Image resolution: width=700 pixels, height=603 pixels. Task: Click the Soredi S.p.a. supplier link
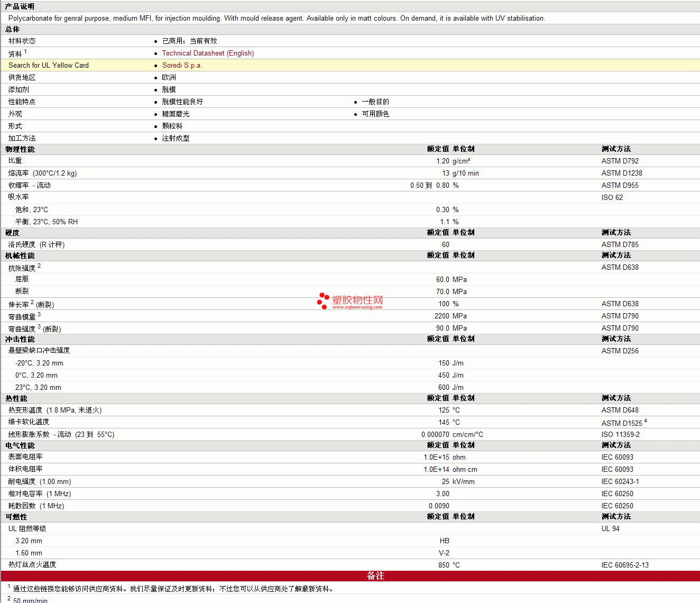coord(182,66)
